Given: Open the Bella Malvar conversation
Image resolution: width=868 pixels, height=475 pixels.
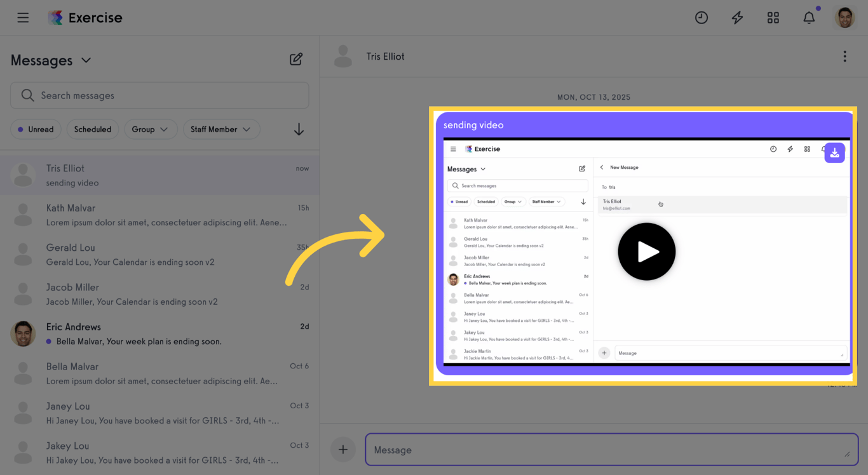Looking at the screenshot, I should tap(159, 373).
